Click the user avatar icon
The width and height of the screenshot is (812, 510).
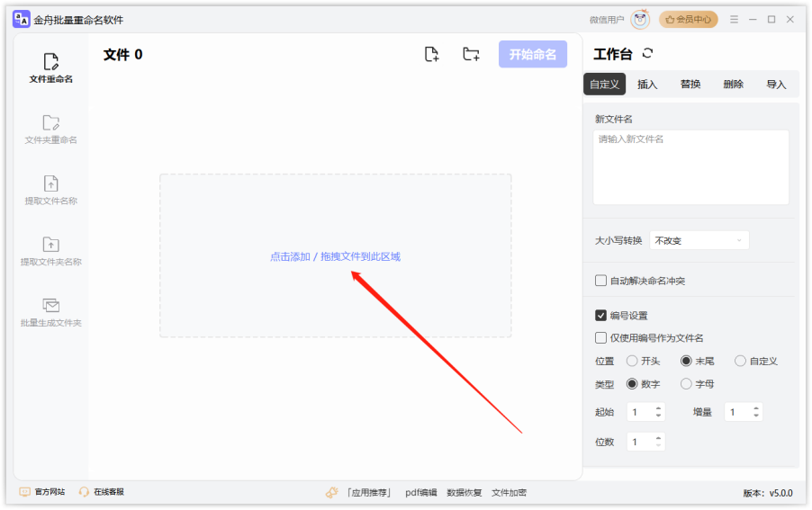click(640, 20)
